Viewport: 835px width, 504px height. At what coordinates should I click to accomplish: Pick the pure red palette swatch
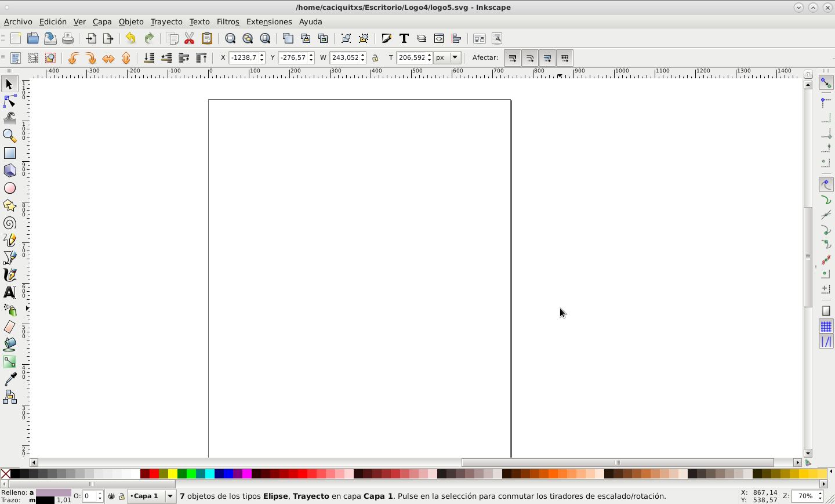pos(154,474)
